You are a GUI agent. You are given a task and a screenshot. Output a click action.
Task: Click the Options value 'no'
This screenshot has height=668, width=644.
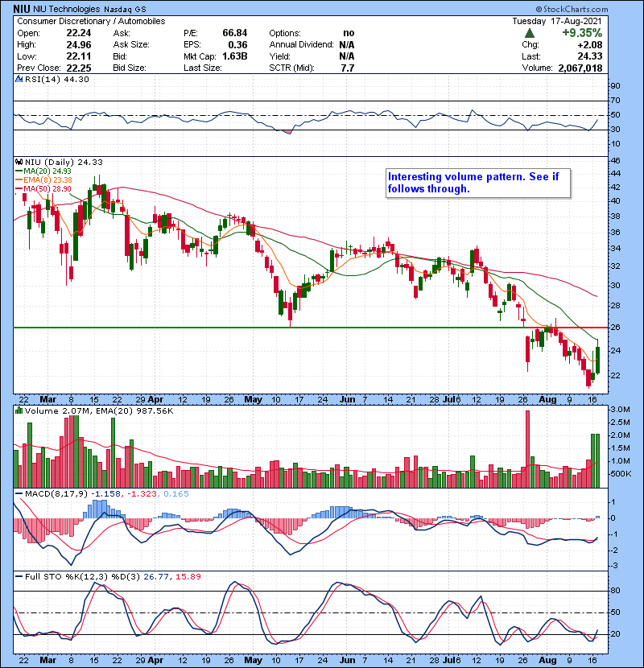coord(349,33)
